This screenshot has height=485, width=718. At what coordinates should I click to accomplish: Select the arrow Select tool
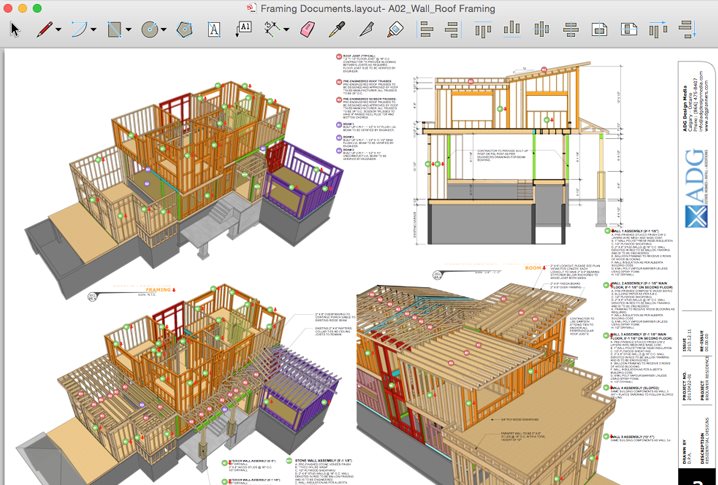15,29
